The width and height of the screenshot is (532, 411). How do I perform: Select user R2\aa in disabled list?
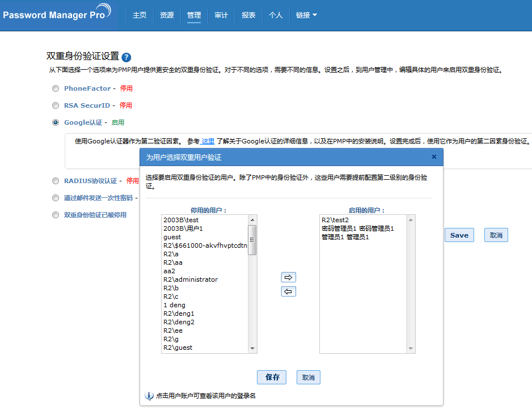coord(205,262)
